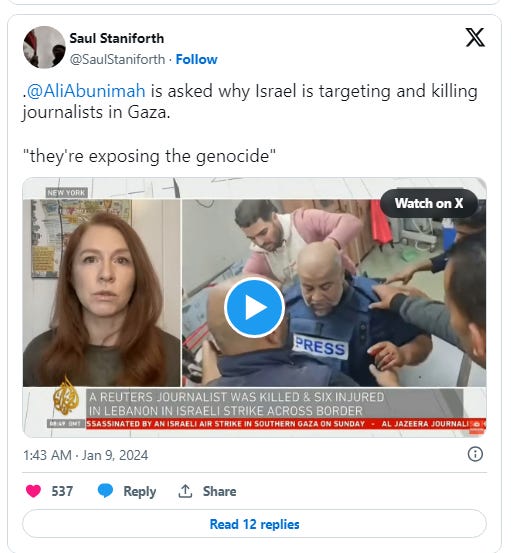
Task: Click the Share label text
Action: pos(219,491)
